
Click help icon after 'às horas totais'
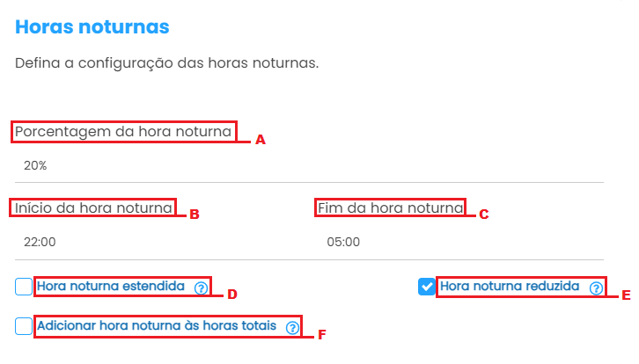point(292,327)
